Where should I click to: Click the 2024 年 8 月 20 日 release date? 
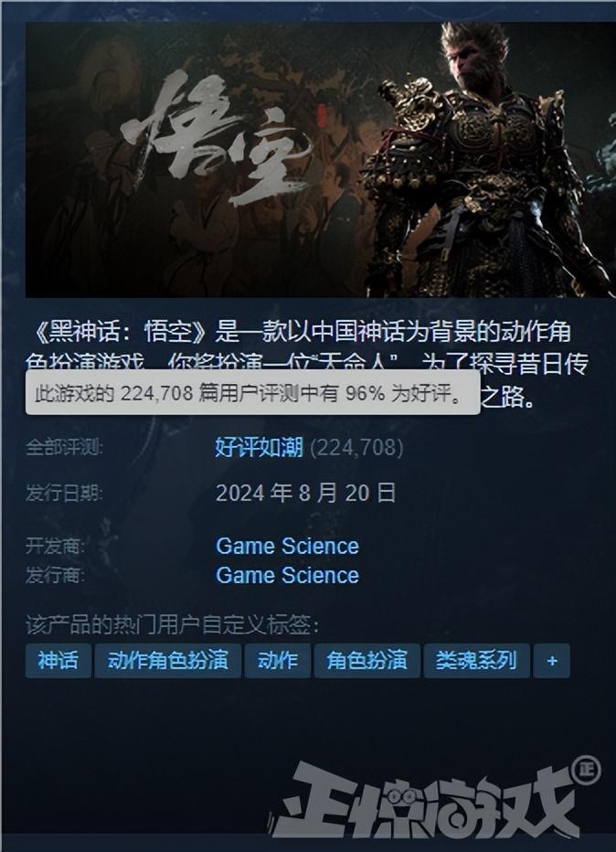click(x=306, y=493)
